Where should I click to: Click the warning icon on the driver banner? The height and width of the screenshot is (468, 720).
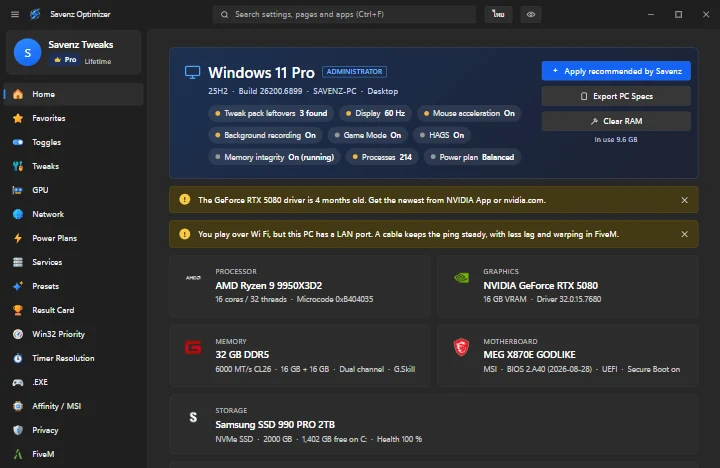pyautogui.click(x=185, y=200)
